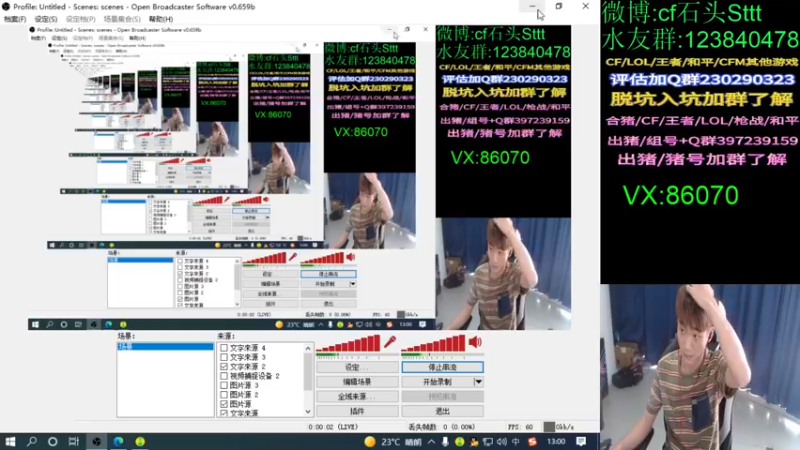
Task: Enable the 图片源 3 source checkbox
Action: [x=224, y=385]
